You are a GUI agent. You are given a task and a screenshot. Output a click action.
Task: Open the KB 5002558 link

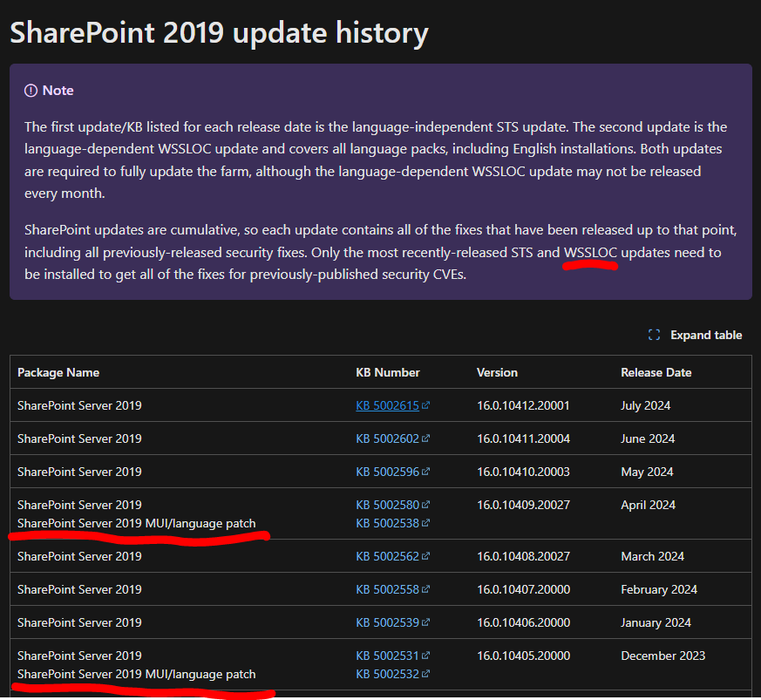tap(387, 589)
